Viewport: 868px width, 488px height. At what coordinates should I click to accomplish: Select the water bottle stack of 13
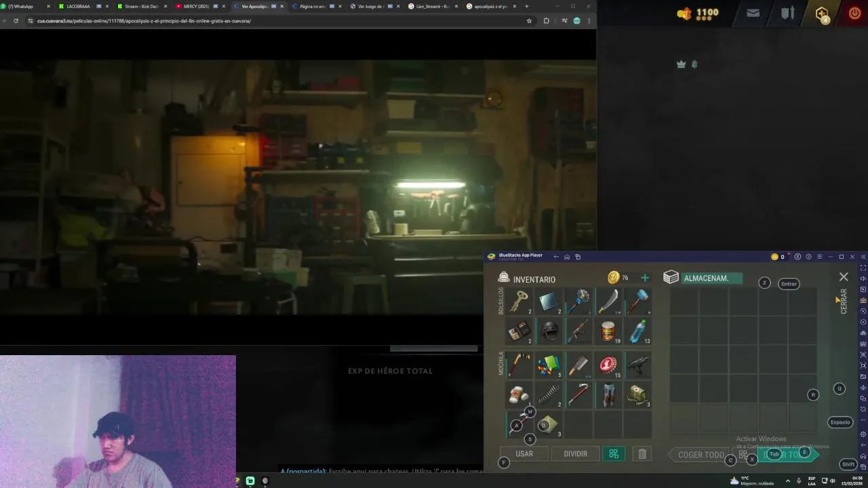(638, 331)
